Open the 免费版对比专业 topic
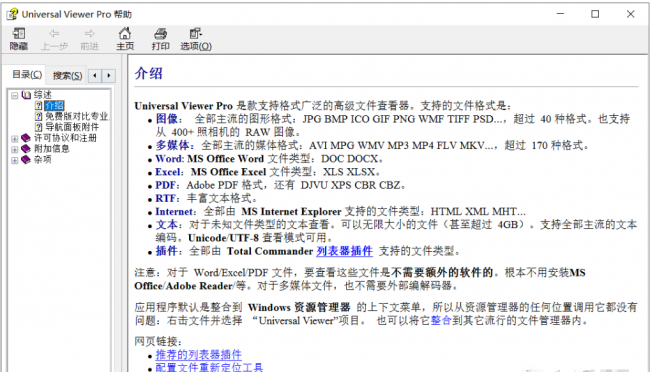The width and height of the screenshot is (650, 372). coord(77,116)
